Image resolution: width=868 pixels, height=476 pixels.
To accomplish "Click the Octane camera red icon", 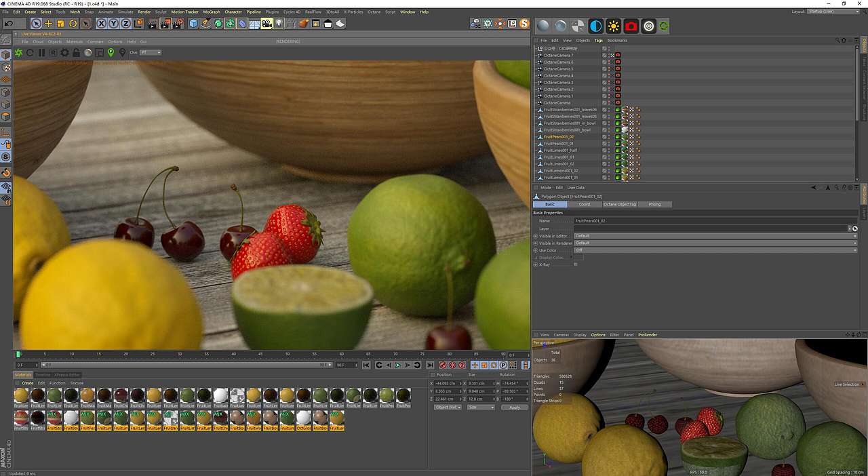I will pyautogui.click(x=631, y=26).
